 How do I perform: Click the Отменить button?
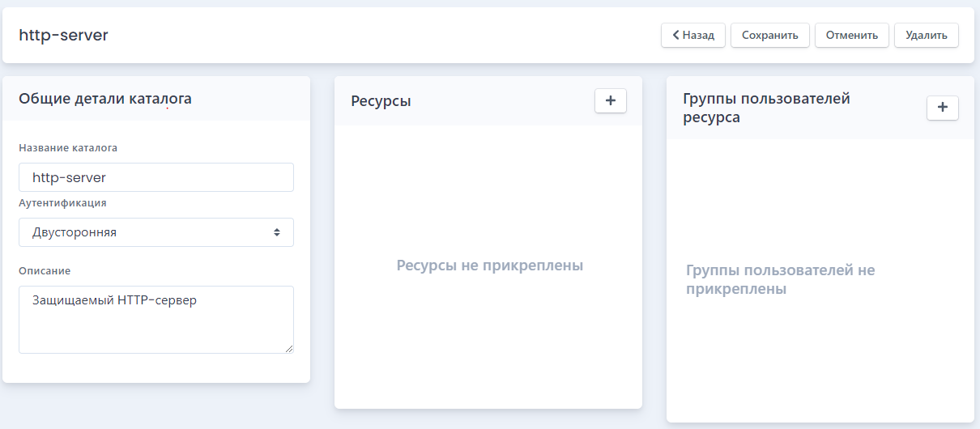click(x=852, y=35)
